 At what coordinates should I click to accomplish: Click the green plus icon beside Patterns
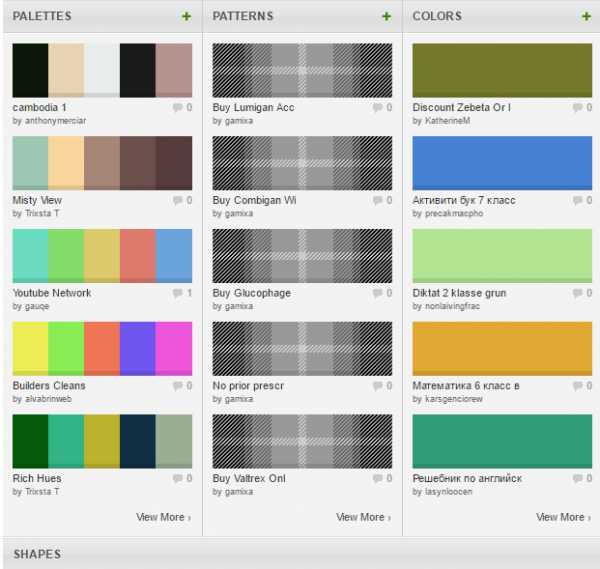[x=386, y=17]
